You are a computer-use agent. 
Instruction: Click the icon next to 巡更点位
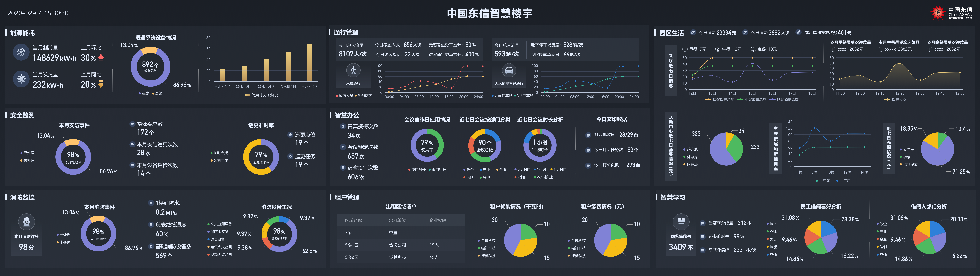290,135
